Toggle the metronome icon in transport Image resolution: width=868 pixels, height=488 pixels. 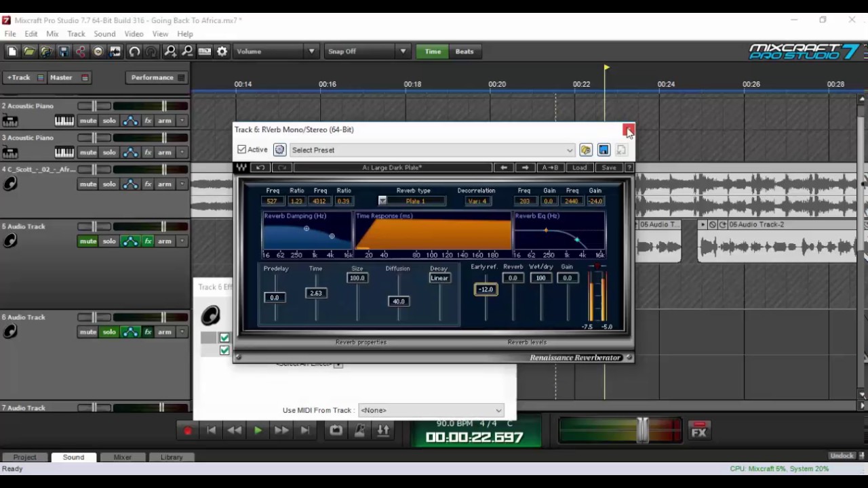(360, 430)
